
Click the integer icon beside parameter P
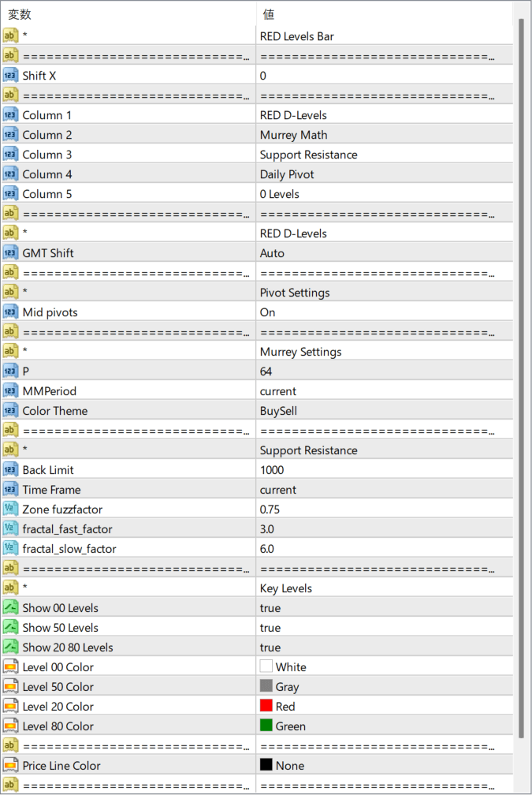coord(10,371)
